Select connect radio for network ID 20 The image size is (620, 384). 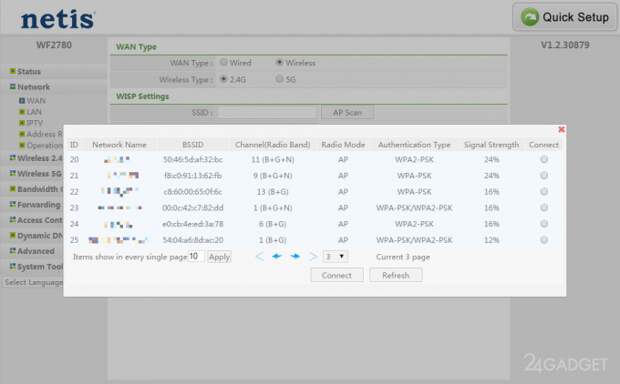click(544, 159)
